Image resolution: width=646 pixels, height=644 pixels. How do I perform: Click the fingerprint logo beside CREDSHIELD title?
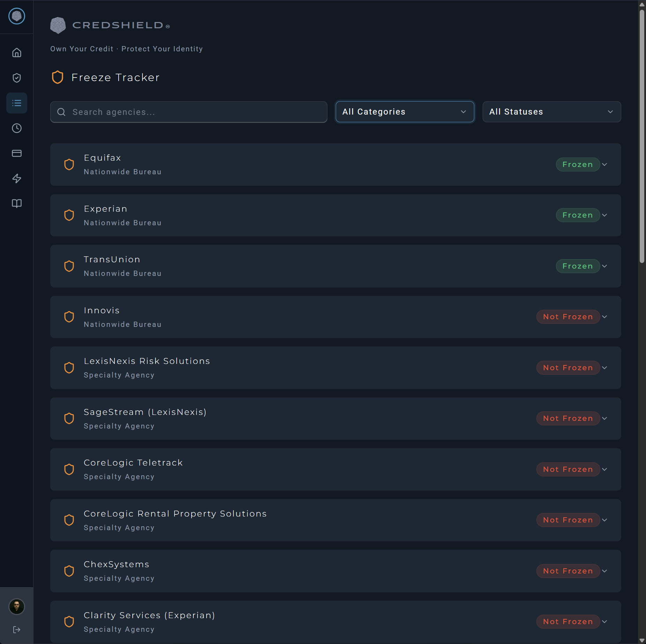coord(58,25)
